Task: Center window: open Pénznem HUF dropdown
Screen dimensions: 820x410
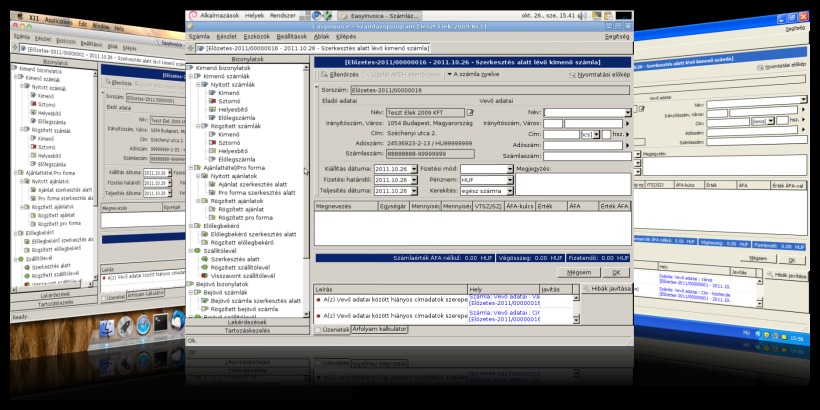Action: click(510, 180)
